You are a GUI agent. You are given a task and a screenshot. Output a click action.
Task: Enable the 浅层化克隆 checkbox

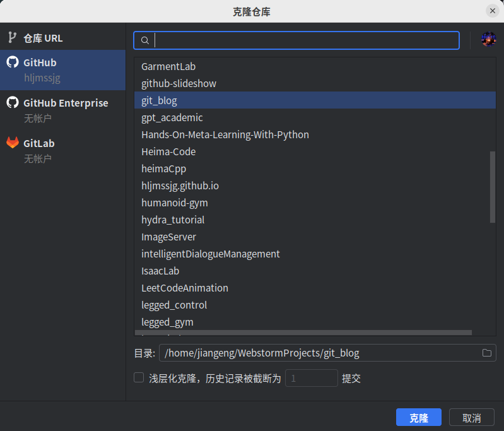tap(139, 377)
